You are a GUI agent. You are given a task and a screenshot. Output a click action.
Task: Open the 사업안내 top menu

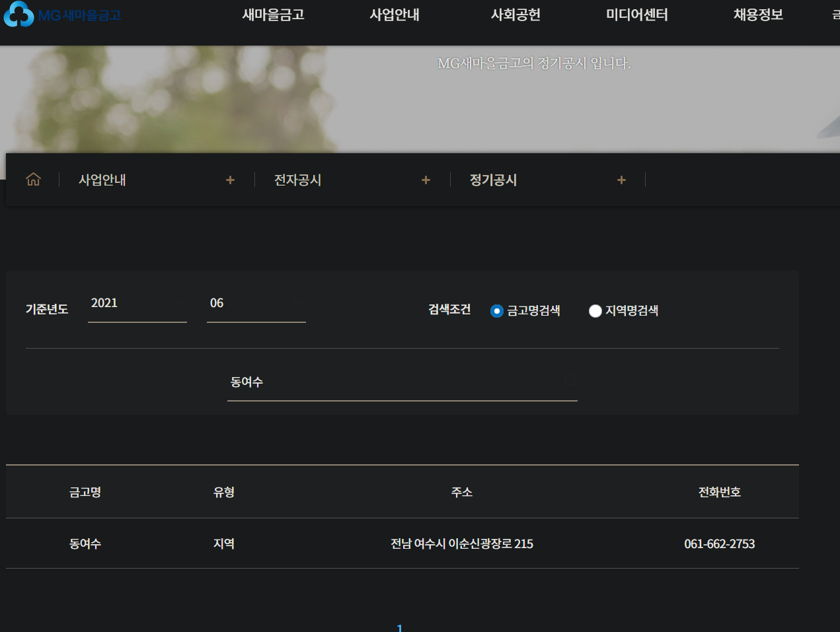click(395, 15)
